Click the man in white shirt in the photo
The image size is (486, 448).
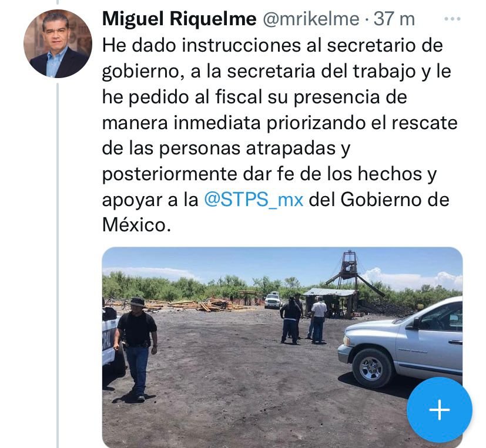(318, 320)
